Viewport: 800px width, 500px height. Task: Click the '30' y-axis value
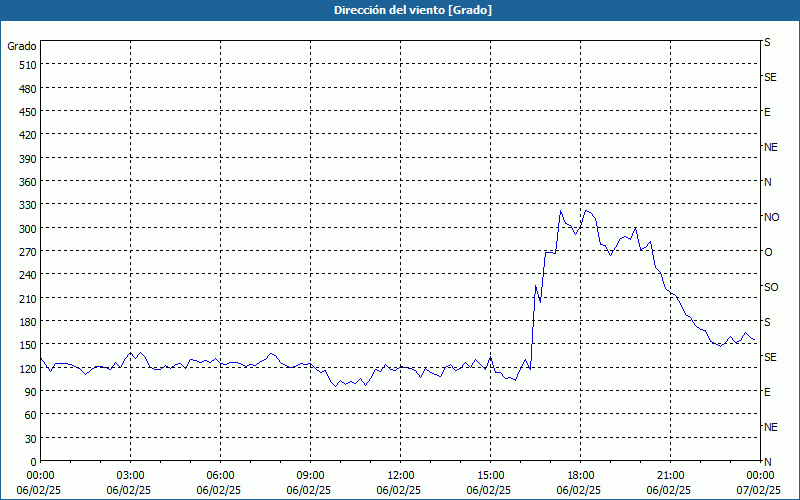tap(31, 439)
